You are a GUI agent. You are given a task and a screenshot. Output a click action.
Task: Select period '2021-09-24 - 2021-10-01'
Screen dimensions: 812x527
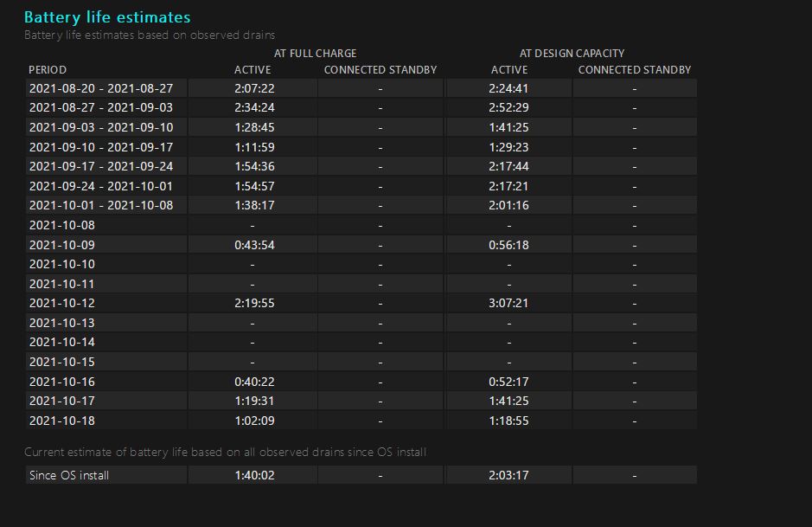101,185
